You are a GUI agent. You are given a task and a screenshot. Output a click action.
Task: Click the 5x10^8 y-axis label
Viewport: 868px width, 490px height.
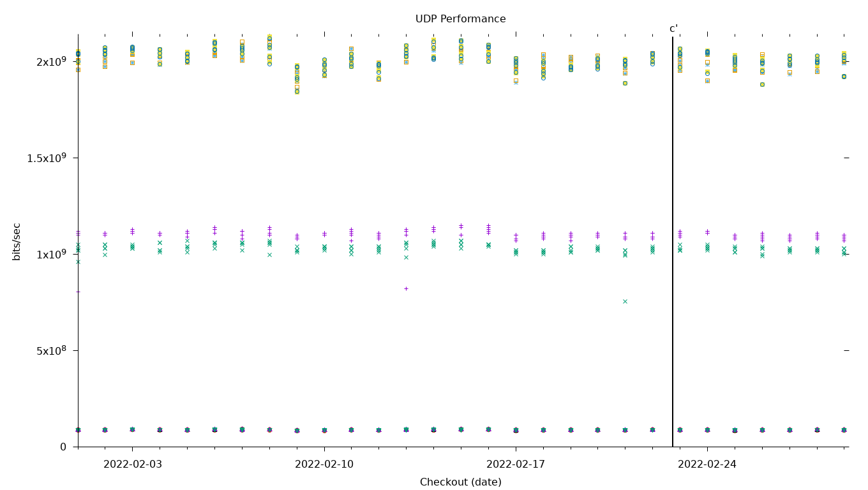point(51,350)
